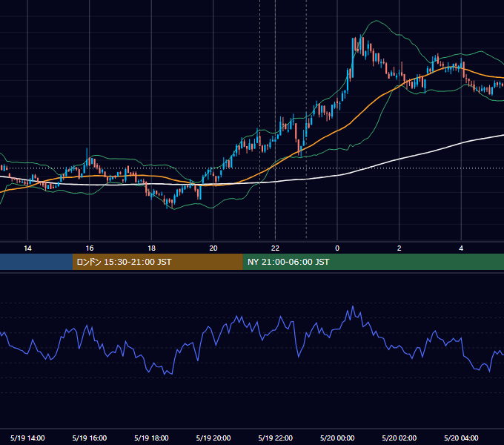The height and width of the screenshot is (445, 504).
Task: Click the 5/19 20:00 time label
Action: [x=213, y=438]
